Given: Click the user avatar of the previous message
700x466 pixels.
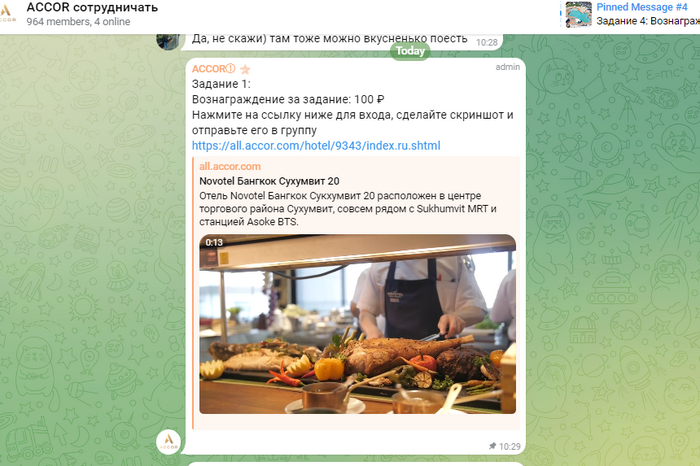Looking at the screenshot, I should coord(168,42).
